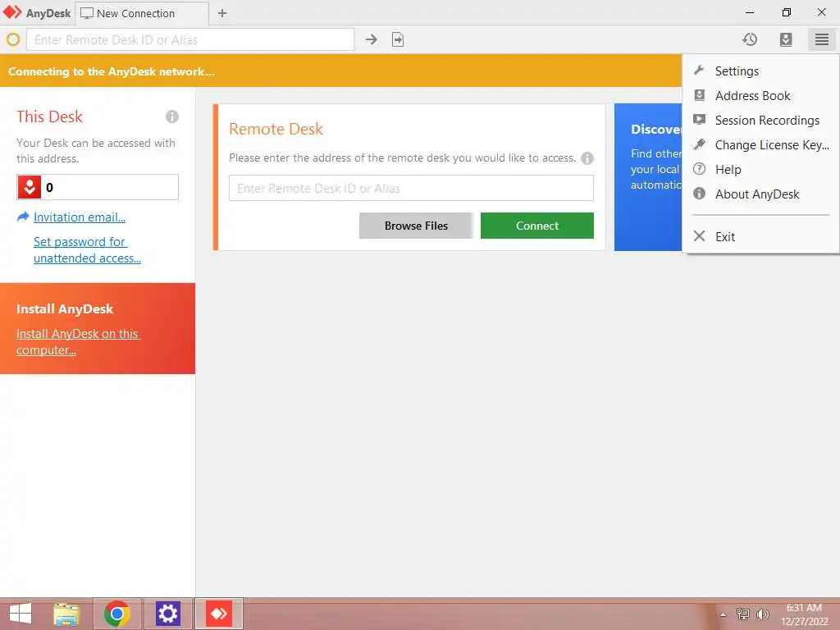
Task: Open the address book toolbar icon
Action: pos(785,39)
